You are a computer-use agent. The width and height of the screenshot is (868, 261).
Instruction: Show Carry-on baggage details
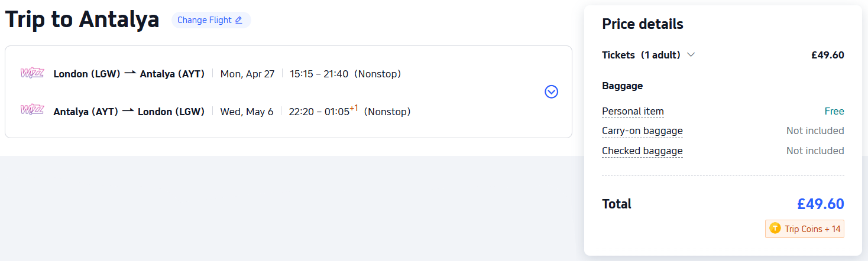642,130
